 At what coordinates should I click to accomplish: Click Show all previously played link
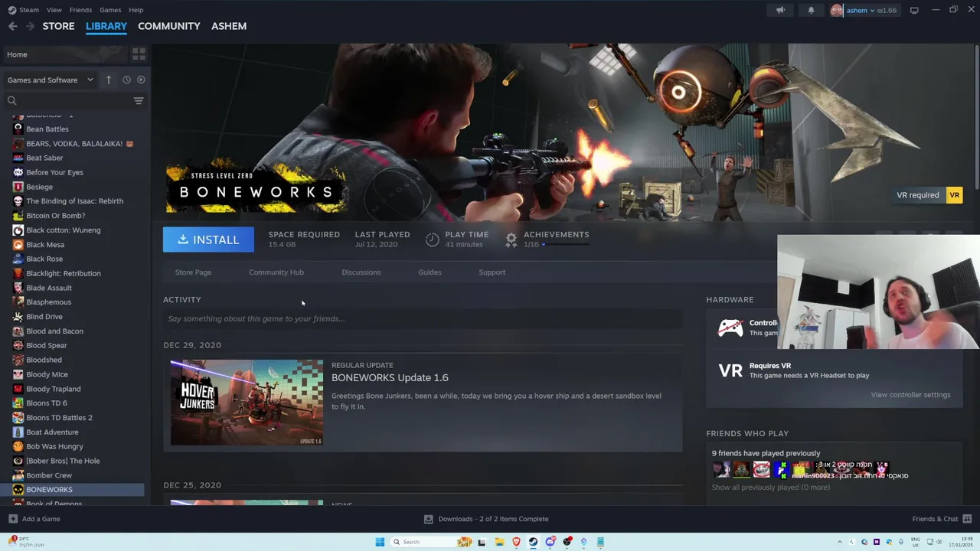771,487
